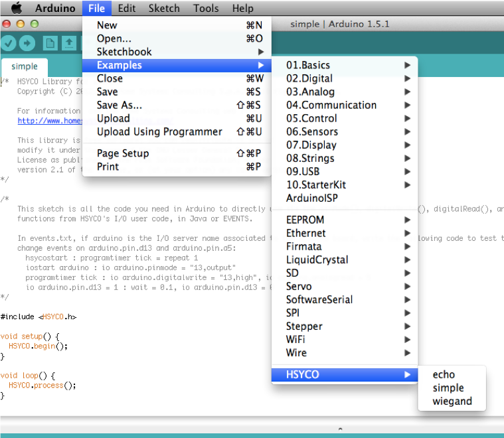
Task: Expand the 10.StarterKit examples submenu
Action: pyautogui.click(x=345, y=185)
